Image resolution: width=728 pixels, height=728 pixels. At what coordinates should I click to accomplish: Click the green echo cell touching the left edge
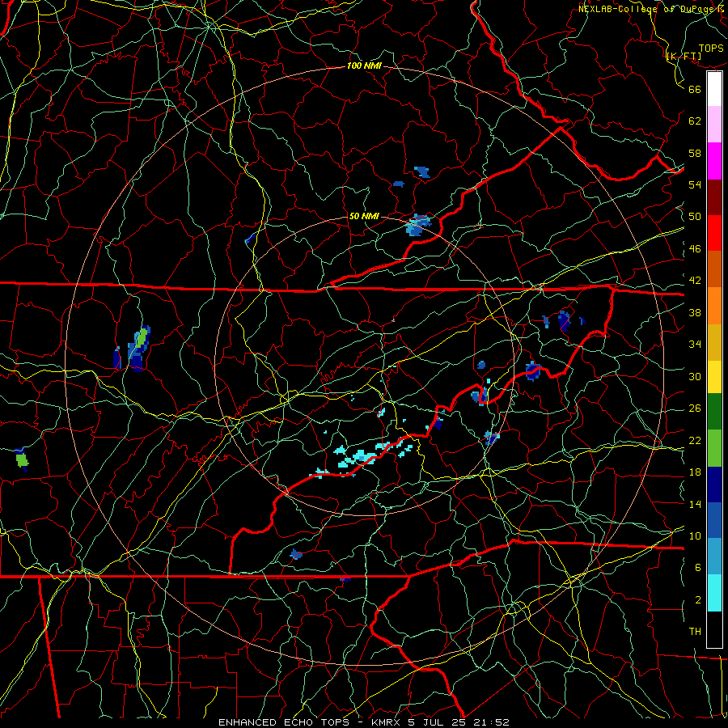tap(21, 459)
